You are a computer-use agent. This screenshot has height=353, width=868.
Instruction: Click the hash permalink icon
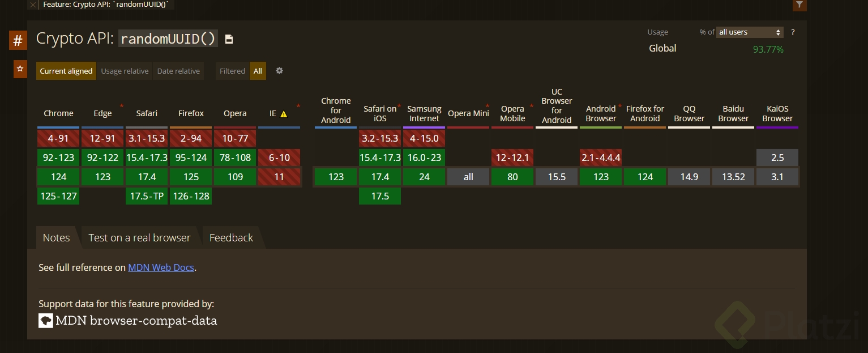[18, 41]
